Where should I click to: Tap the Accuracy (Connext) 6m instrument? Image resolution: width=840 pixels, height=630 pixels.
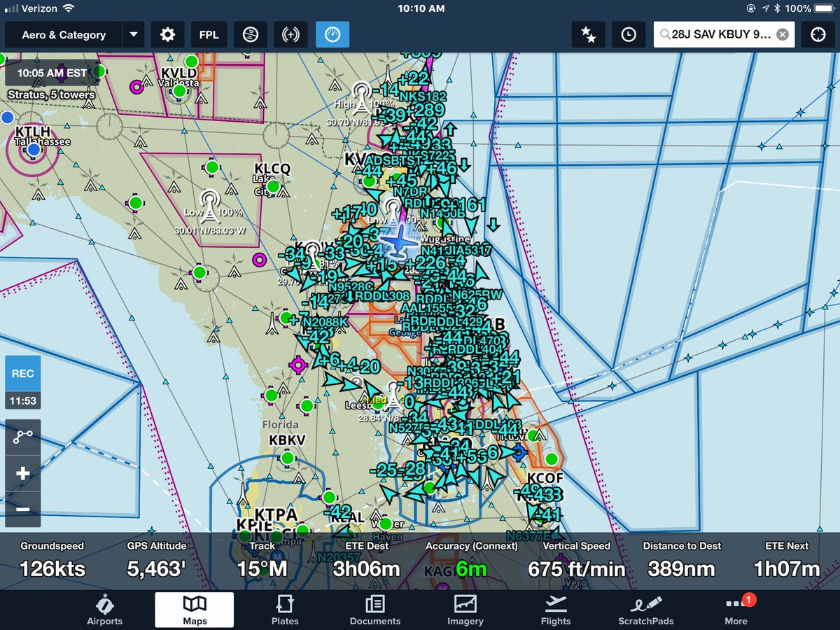(472, 561)
